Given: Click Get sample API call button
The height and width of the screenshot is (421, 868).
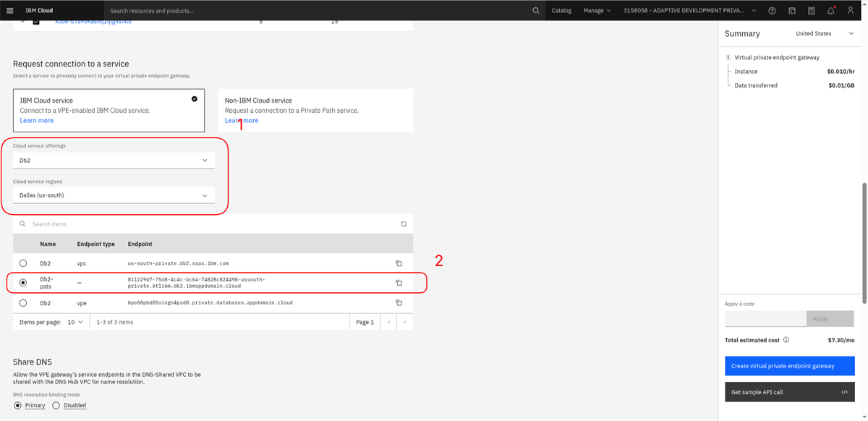Looking at the screenshot, I should click(790, 392).
